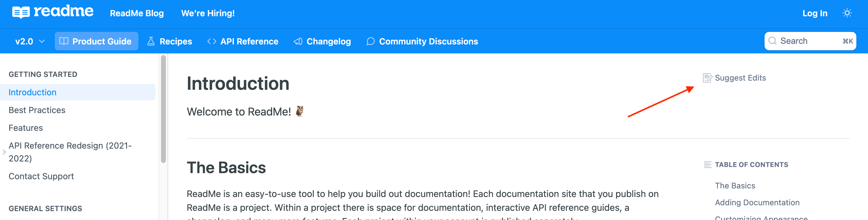Click the Suggest Edits link
The height and width of the screenshot is (220, 868).
click(734, 78)
